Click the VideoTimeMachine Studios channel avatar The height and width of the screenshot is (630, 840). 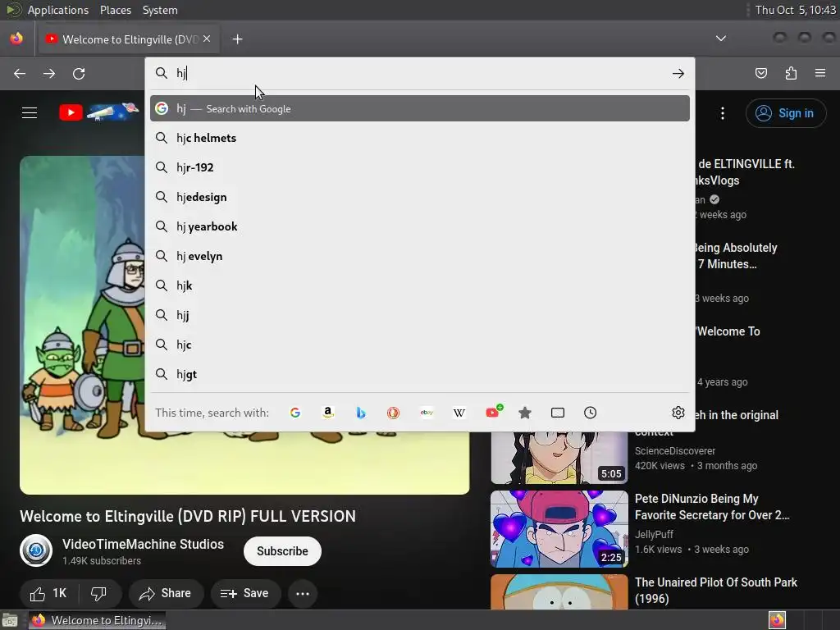(x=36, y=550)
